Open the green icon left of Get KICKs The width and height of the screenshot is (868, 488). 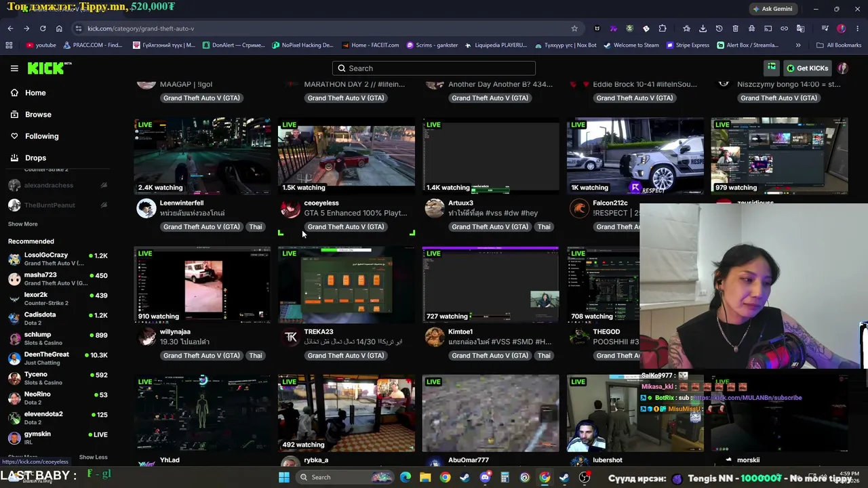[x=772, y=68]
